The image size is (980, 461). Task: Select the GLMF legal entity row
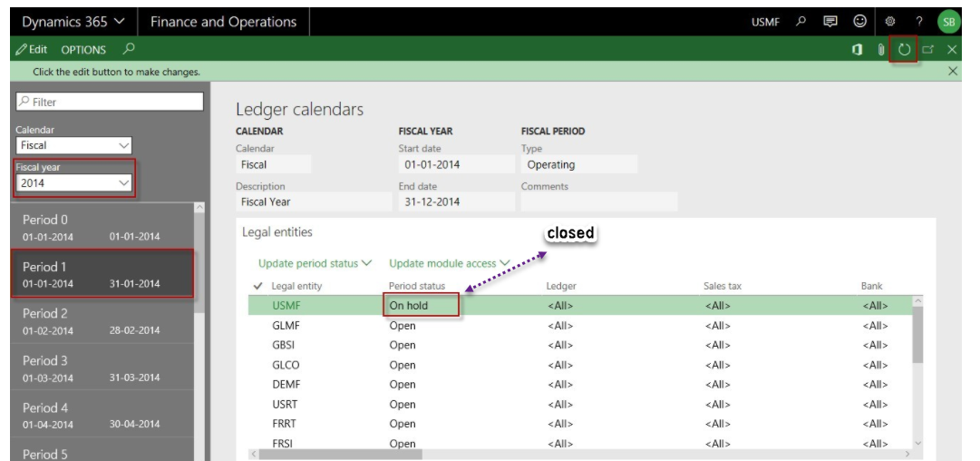pyautogui.click(x=580, y=325)
